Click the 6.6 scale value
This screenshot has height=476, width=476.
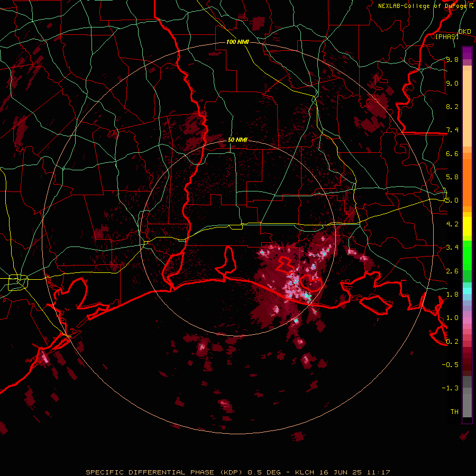(452, 154)
